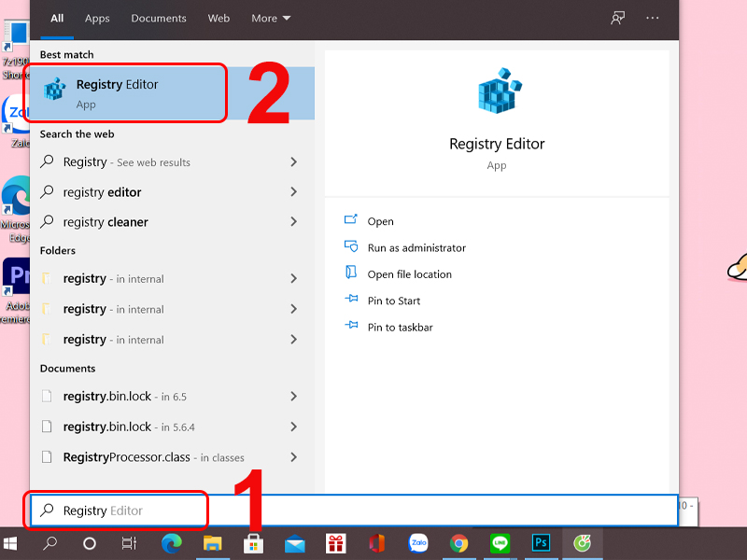Screen dimensions: 747x560
Task: Click the Registry search input box
Action: pos(354,511)
